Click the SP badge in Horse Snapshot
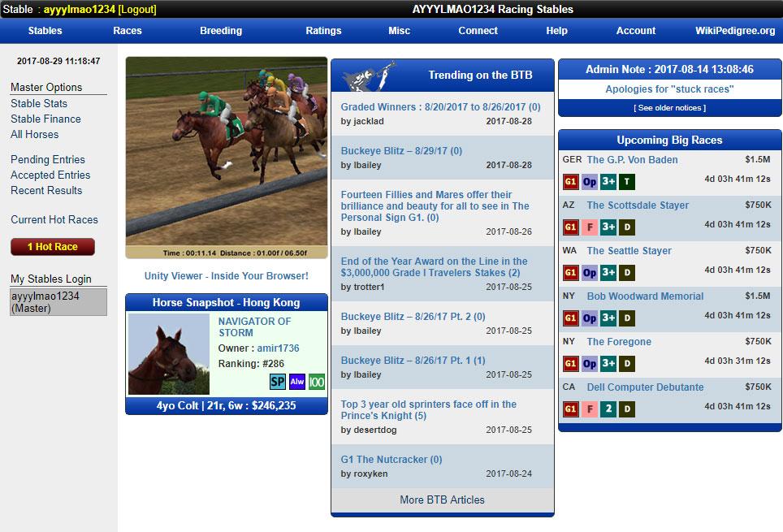 coord(278,382)
